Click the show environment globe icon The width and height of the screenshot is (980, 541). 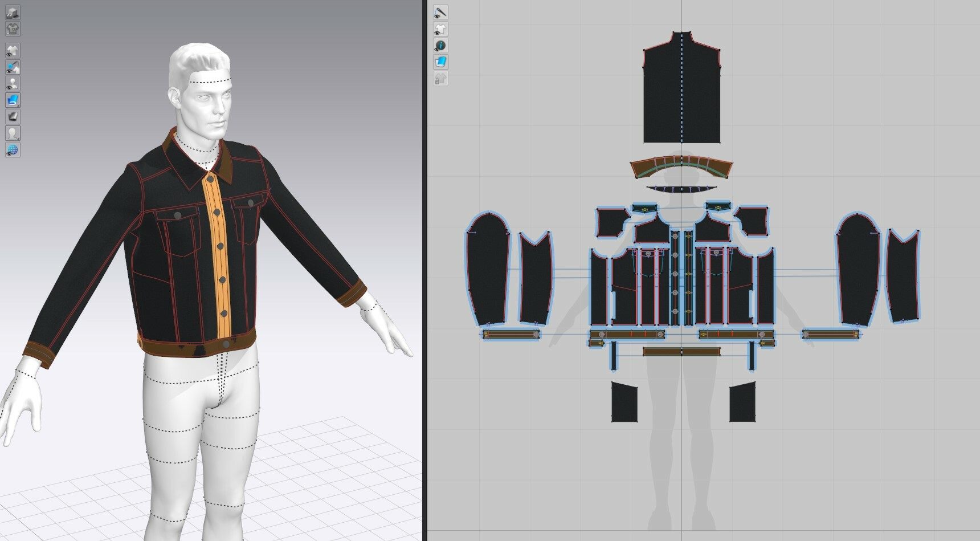[13, 150]
